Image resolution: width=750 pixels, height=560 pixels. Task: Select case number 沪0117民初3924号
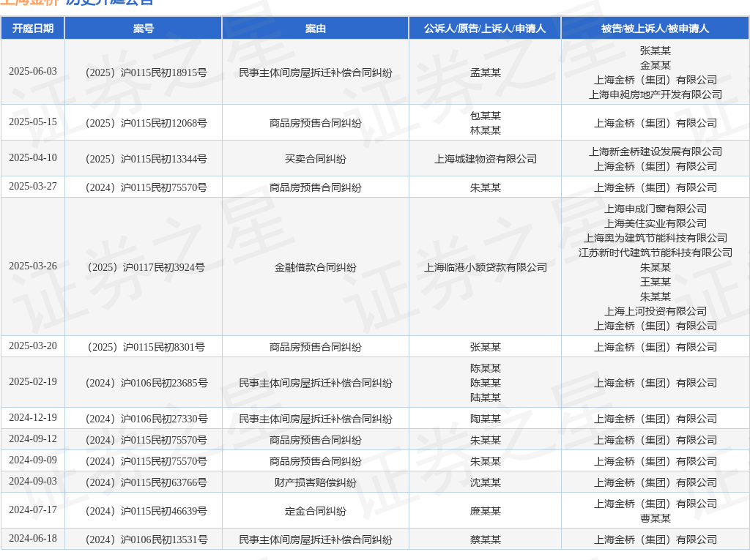point(146,267)
